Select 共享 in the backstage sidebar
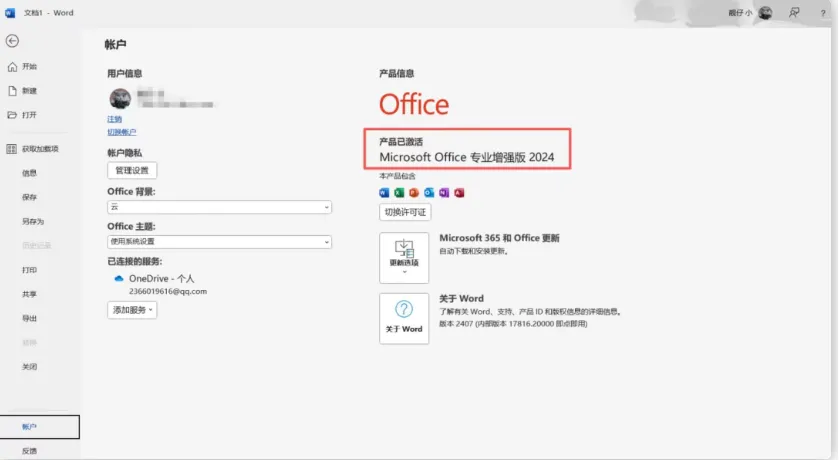This screenshot has width=839, height=460. click(x=29, y=294)
